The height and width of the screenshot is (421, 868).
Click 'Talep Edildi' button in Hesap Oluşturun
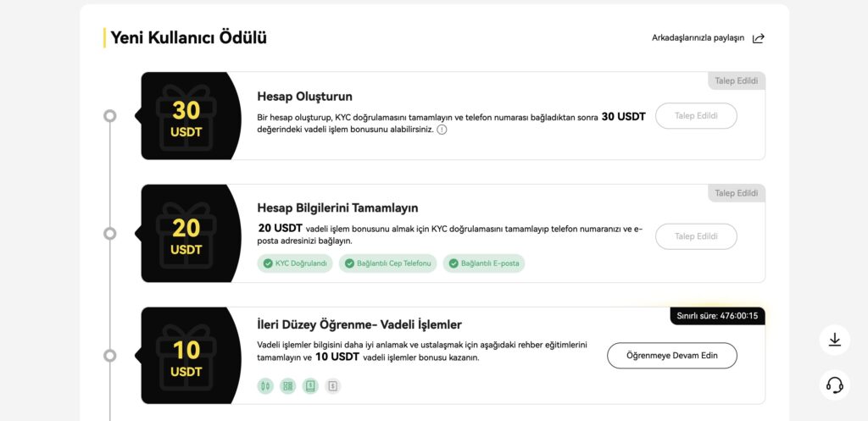coord(697,116)
